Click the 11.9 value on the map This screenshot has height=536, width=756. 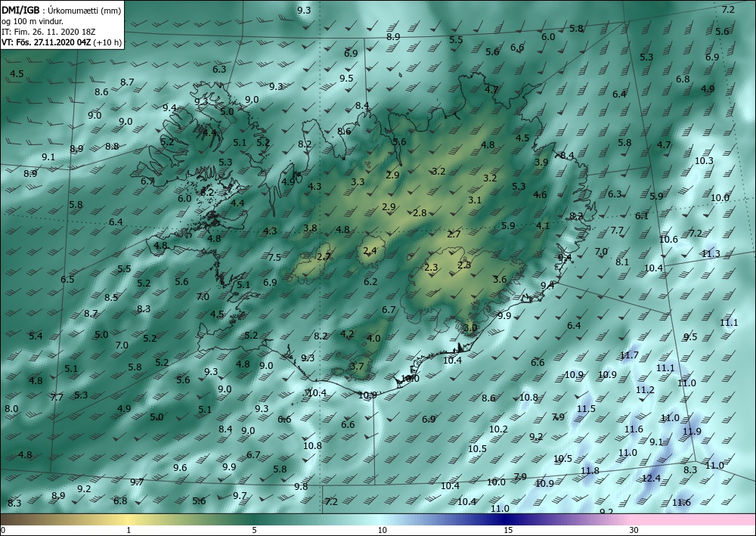[692, 432]
